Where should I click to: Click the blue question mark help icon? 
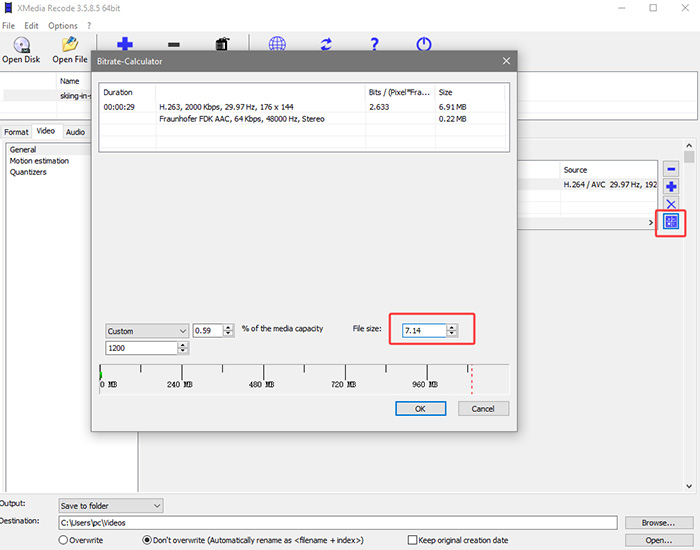pos(375,44)
